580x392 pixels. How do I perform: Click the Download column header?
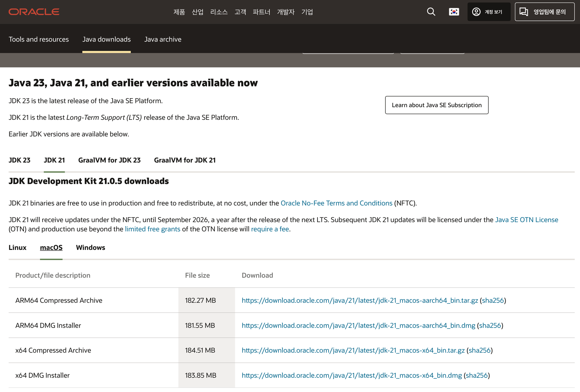(258, 275)
